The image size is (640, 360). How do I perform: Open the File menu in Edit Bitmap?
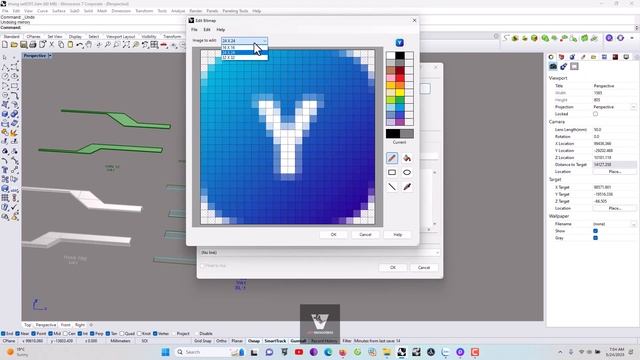[194, 29]
